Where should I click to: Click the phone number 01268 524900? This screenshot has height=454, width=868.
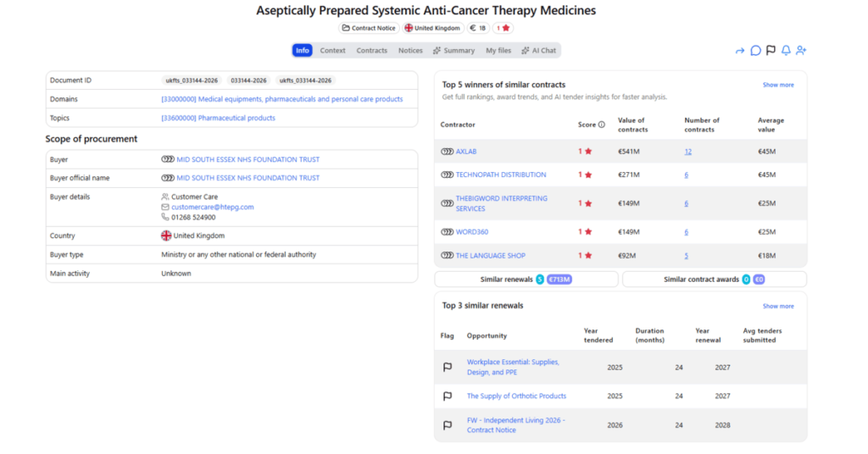193,218
